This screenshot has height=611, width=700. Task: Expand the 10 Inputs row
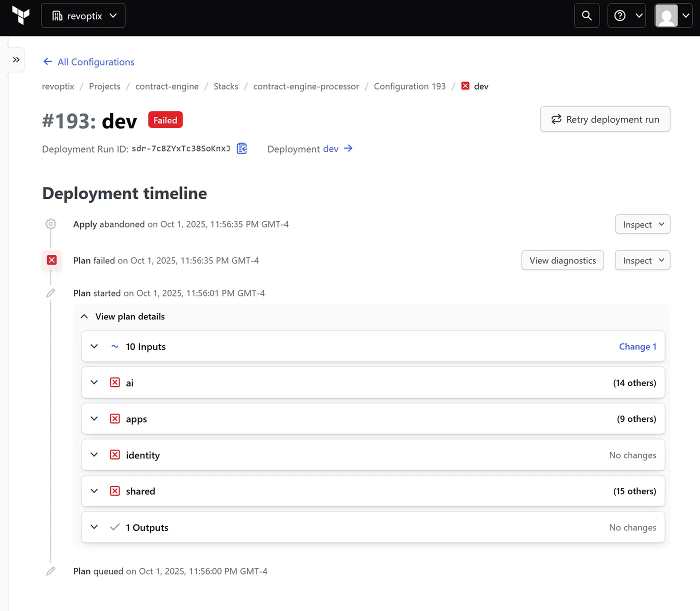click(x=94, y=346)
